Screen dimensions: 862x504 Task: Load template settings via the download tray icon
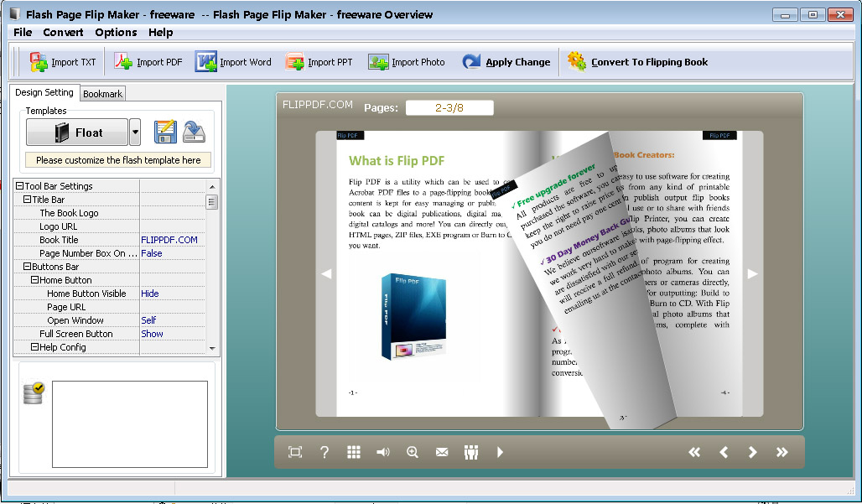[x=194, y=132]
